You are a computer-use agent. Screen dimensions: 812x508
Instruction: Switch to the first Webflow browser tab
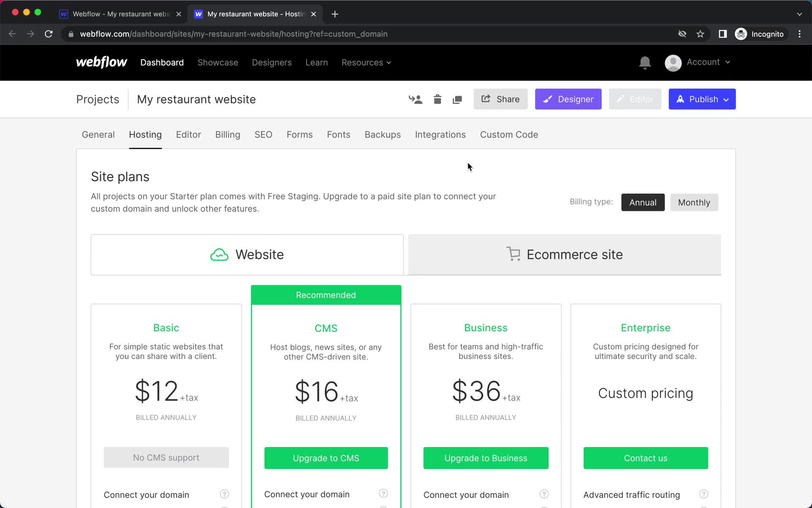pyautogui.click(x=121, y=14)
